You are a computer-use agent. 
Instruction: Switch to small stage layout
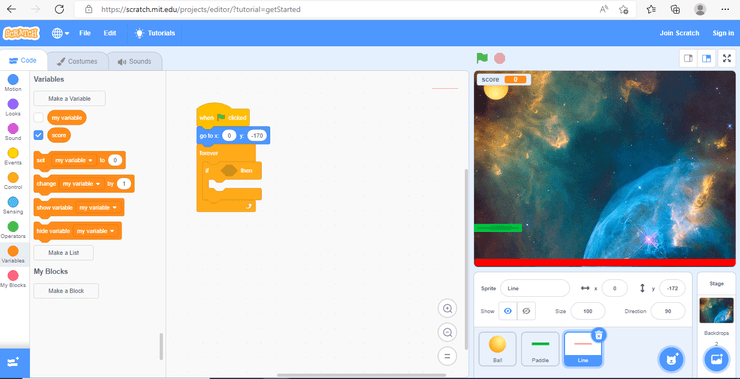point(689,59)
